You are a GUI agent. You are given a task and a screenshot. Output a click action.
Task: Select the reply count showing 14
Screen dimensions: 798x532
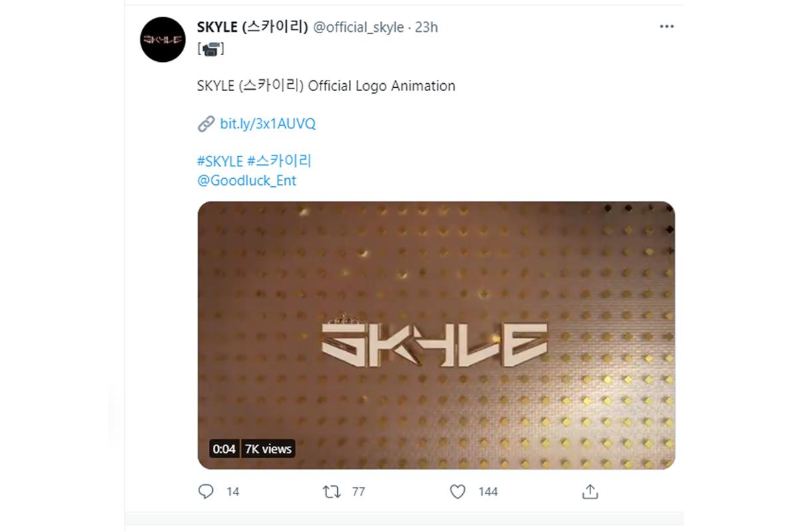[x=231, y=491]
